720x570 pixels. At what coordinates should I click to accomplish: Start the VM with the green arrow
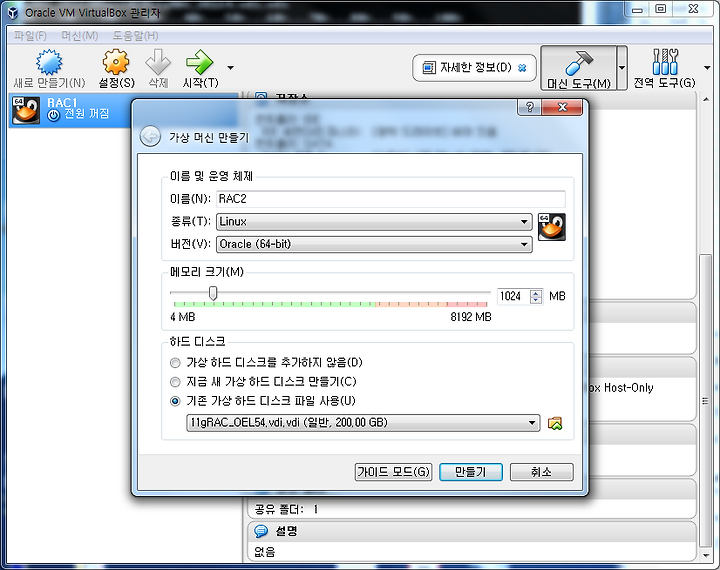199,62
